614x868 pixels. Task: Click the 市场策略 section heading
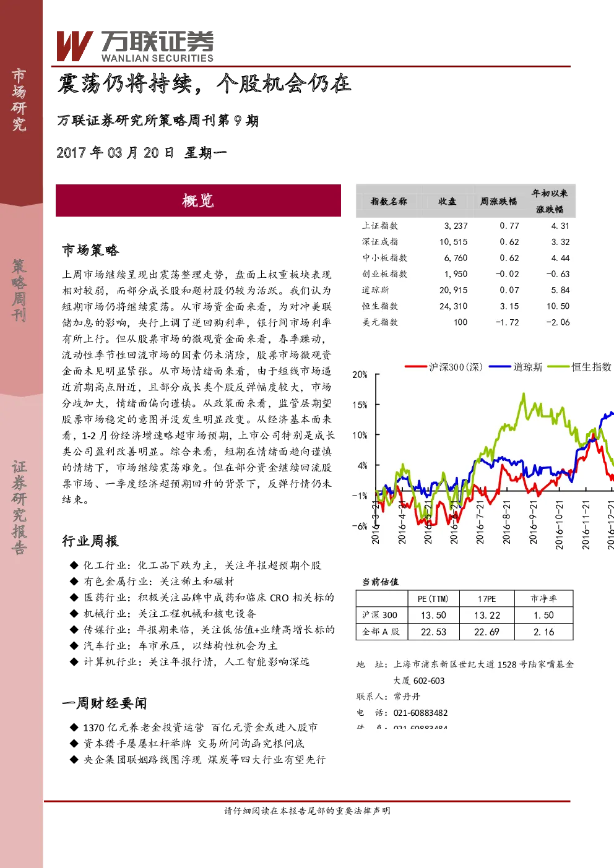(x=90, y=251)
